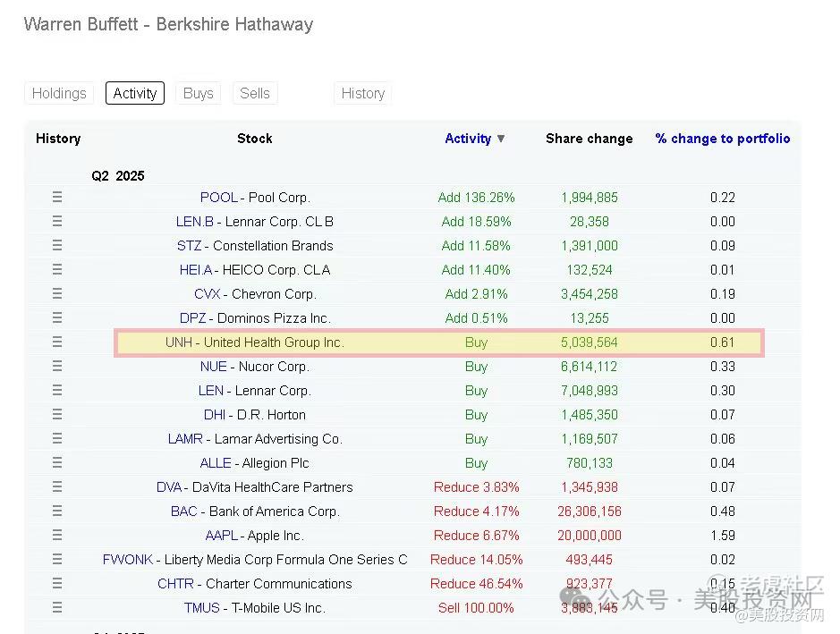Sort by the Activity column arrow
Viewport: 840px width, 634px height.
(501, 139)
